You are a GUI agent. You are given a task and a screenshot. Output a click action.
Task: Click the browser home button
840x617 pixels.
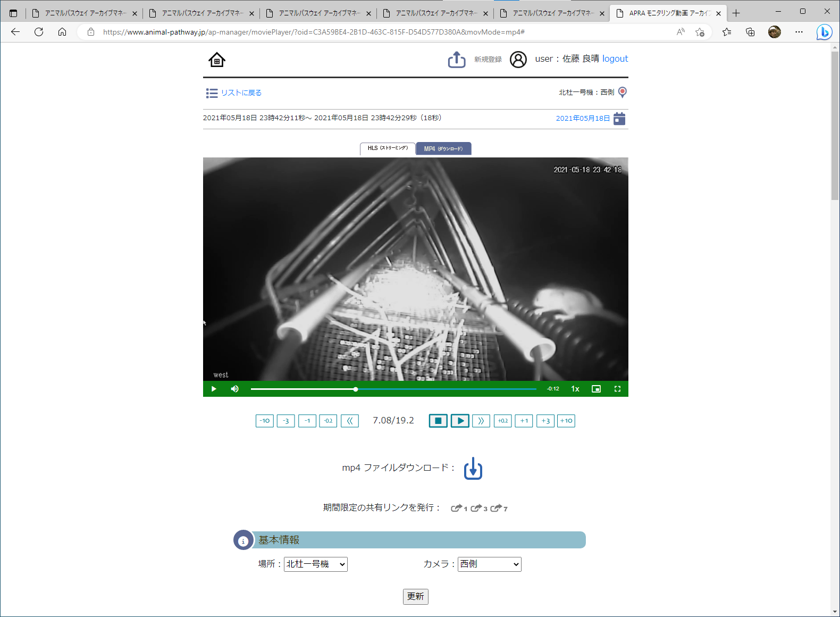coord(62,32)
